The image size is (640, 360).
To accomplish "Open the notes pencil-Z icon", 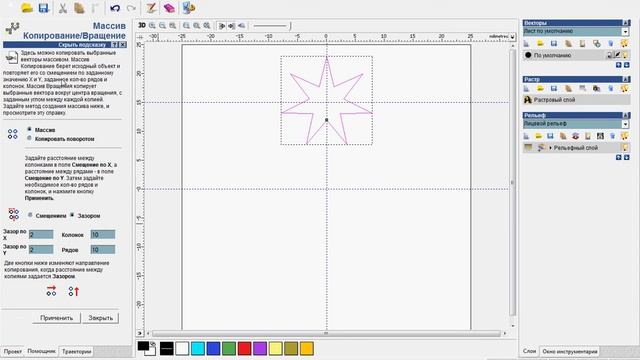I will pos(151,8).
